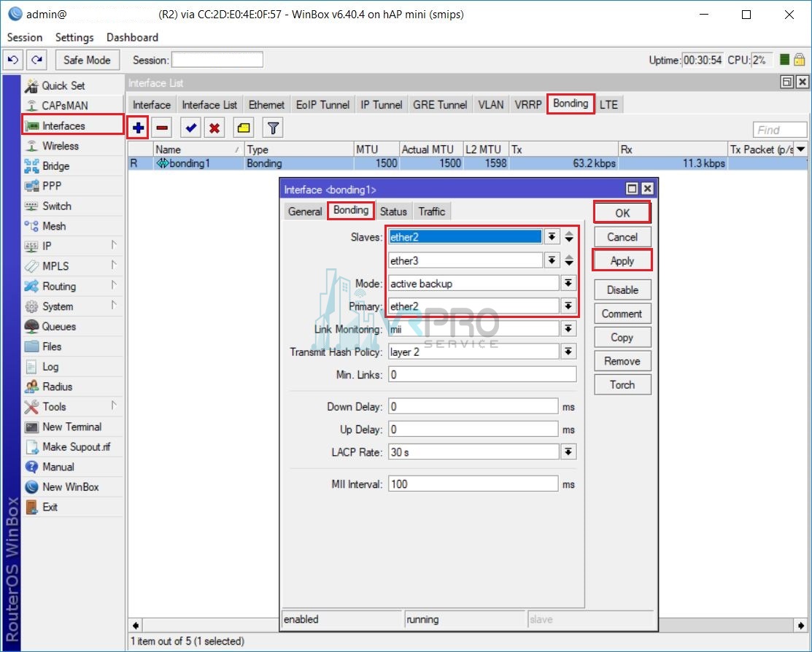Image resolution: width=812 pixels, height=652 pixels.
Task: Click Exit in sidebar
Action: point(72,507)
